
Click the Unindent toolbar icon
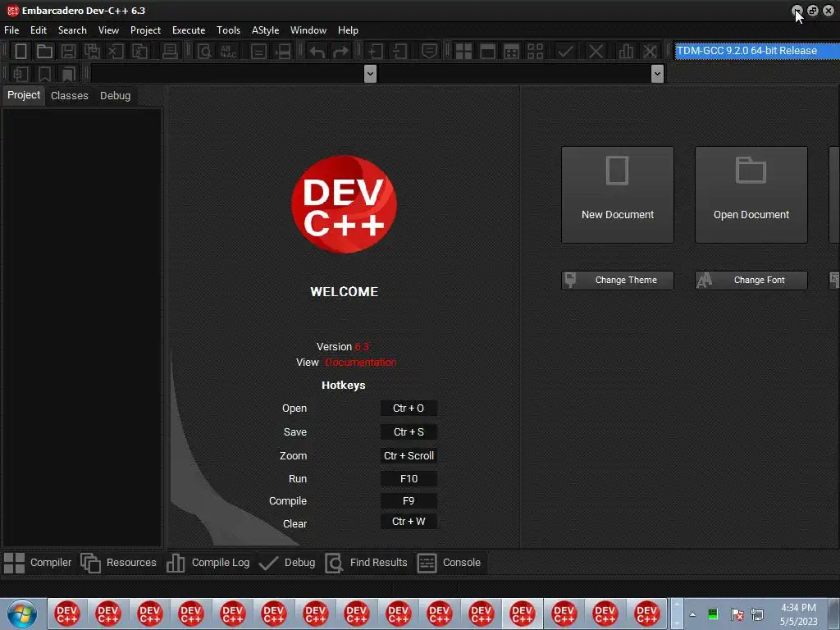(x=399, y=52)
